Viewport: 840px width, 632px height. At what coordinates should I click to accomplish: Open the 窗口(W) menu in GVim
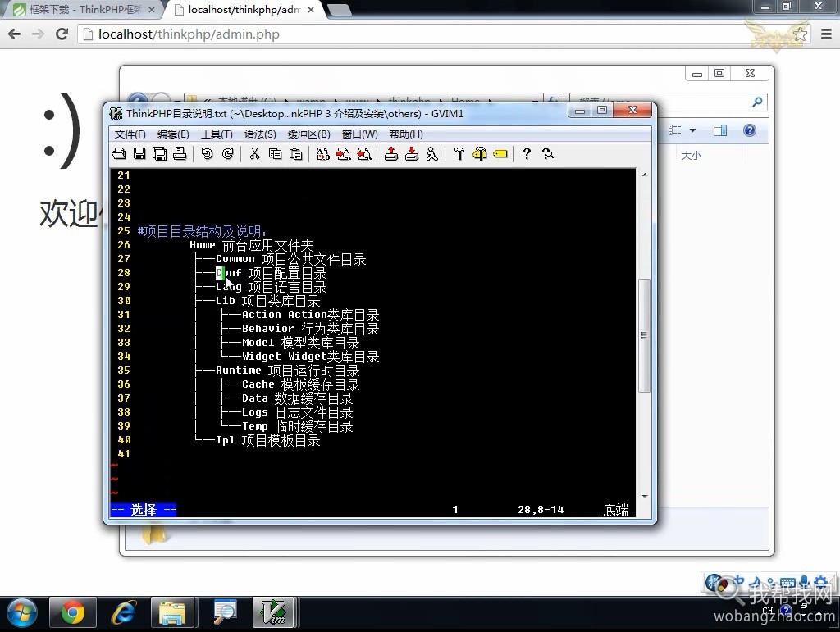coord(359,134)
